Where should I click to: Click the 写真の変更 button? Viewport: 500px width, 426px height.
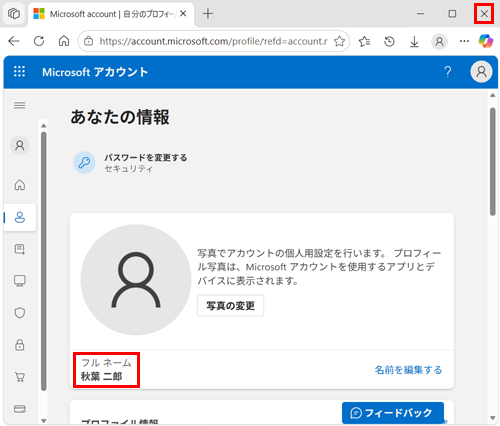point(230,306)
